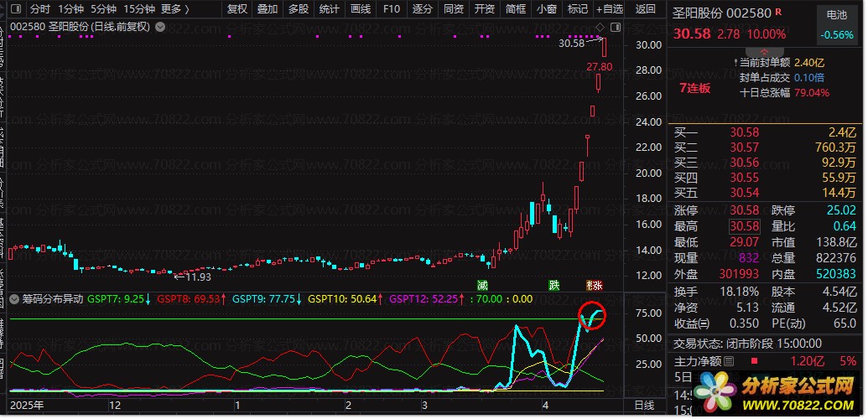Select the 买一 price 30.58

[x=745, y=132]
